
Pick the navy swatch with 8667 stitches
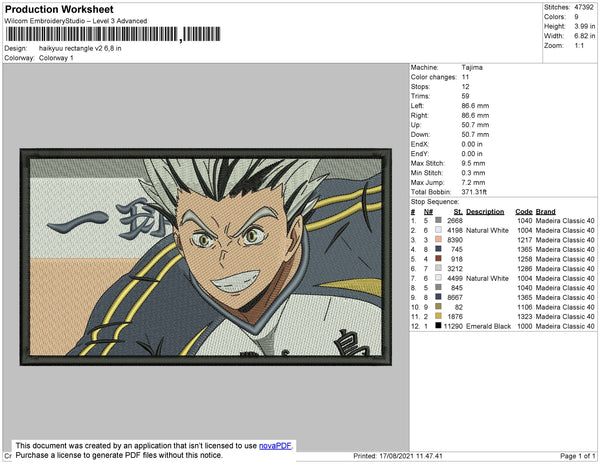tap(438, 297)
